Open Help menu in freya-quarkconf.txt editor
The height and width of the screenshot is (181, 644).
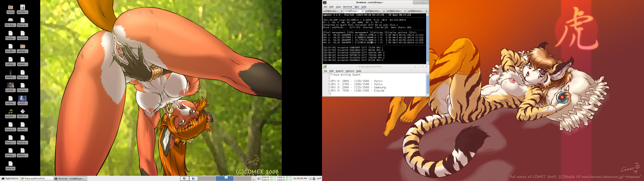(359, 71)
